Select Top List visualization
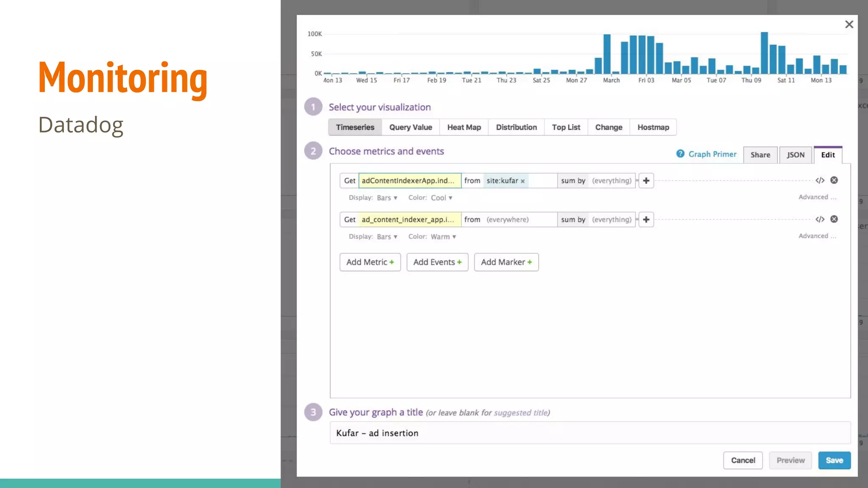This screenshot has width=868, height=488. [x=566, y=128]
